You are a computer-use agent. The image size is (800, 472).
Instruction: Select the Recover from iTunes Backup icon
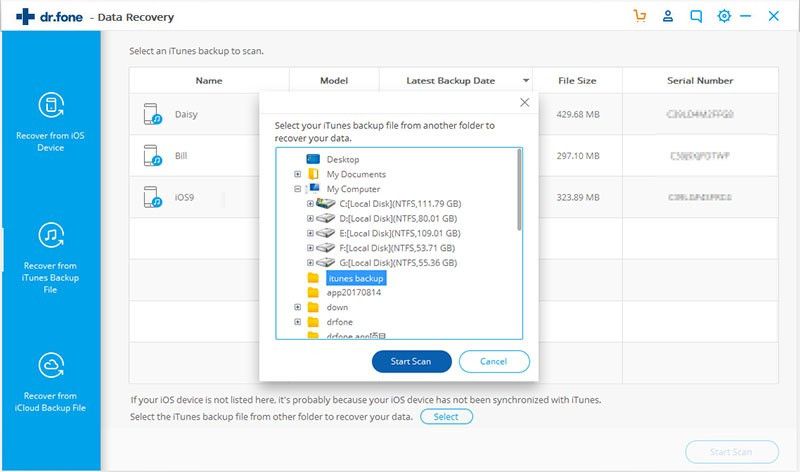pyautogui.click(x=51, y=235)
